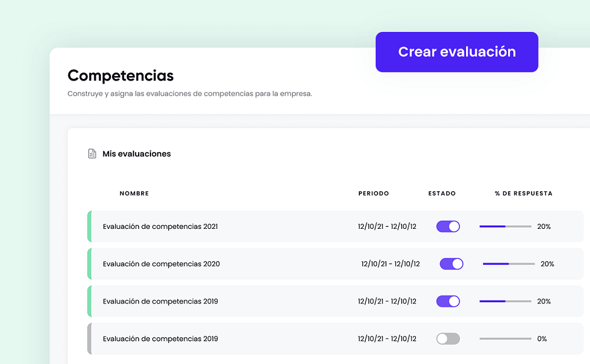
Task: Click the 0% response progress bar
Action: 505,339
